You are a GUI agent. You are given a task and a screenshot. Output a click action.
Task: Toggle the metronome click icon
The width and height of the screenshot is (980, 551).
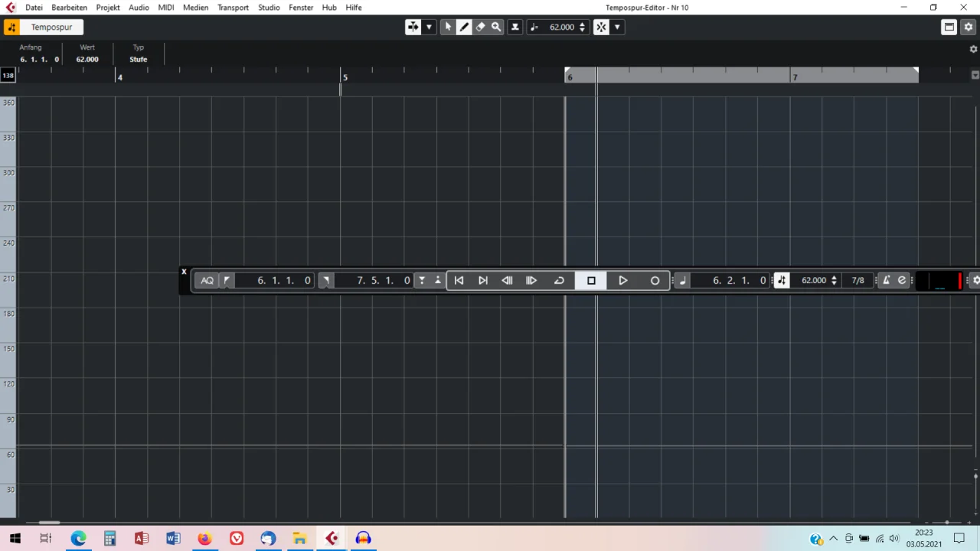click(x=886, y=280)
